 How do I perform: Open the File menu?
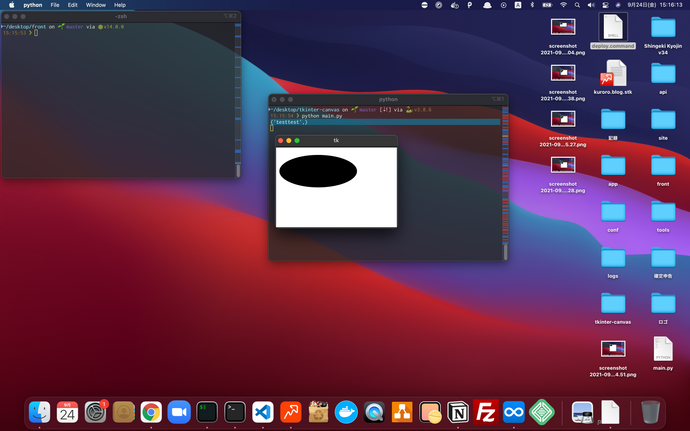pyautogui.click(x=55, y=5)
